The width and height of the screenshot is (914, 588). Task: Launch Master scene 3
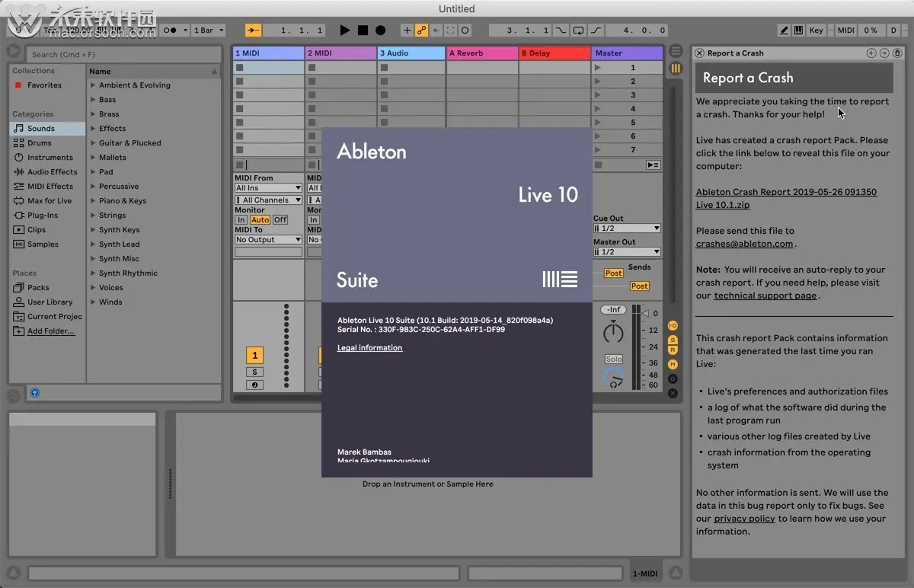pyautogui.click(x=598, y=95)
